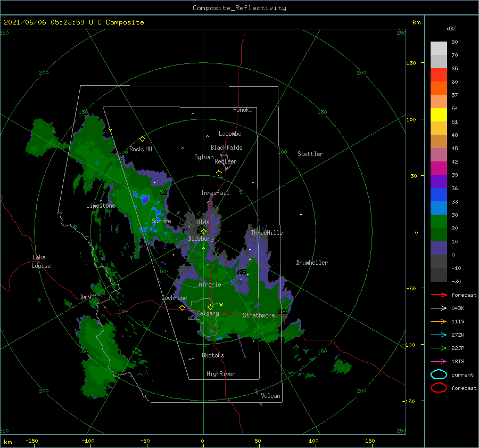Click the RedDeer city label
Image resolution: width=479 pixels, height=448 pixels.
tap(226, 161)
